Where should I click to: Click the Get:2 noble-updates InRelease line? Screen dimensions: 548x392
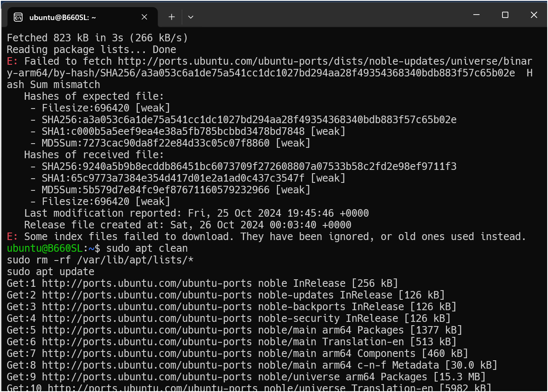pyautogui.click(x=226, y=295)
